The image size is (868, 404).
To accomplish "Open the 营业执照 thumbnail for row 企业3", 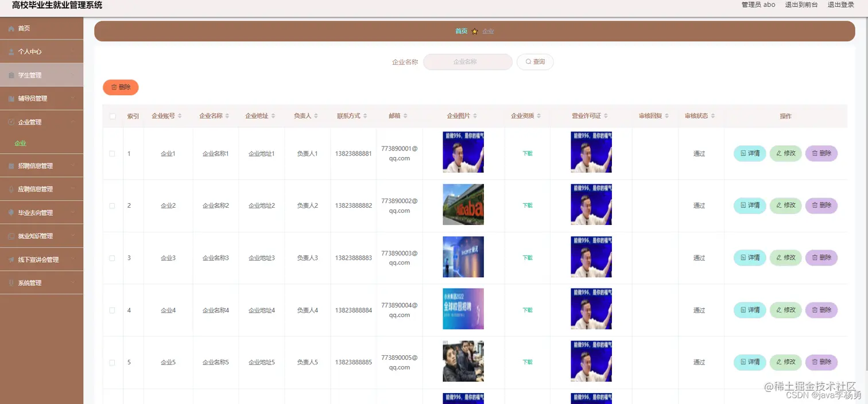I will click(x=591, y=257).
